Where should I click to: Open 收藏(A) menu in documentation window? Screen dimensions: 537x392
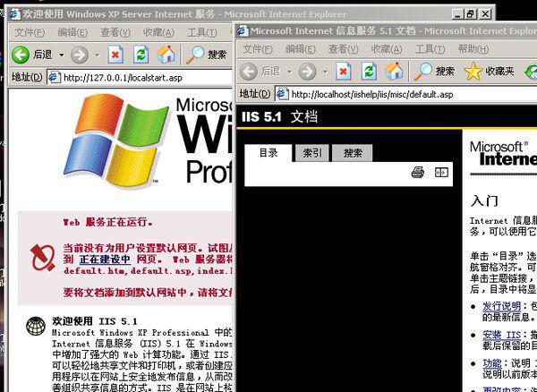click(387, 49)
